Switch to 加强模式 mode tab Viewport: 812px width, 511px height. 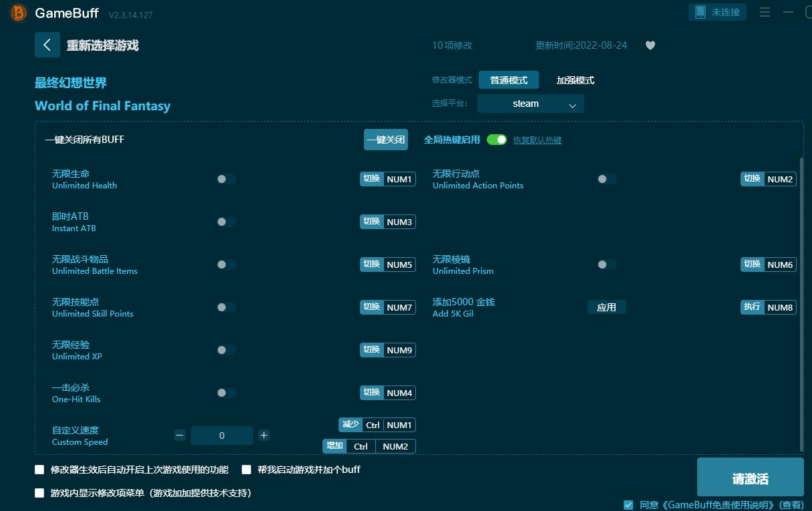[x=575, y=80]
